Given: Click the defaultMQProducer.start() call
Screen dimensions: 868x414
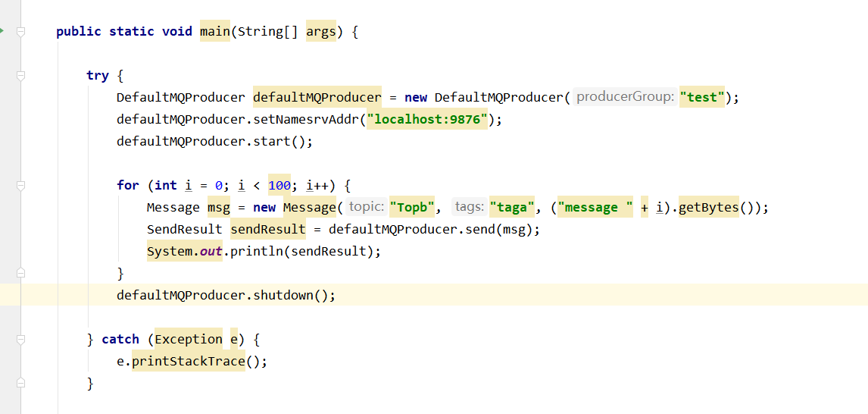Looking at the screenshot, I should coord(215,141).
